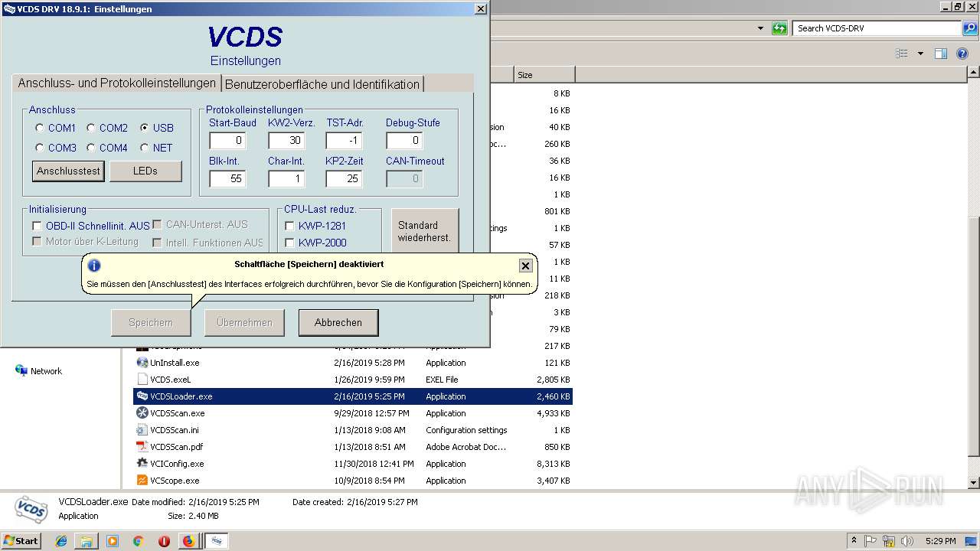Select the VCDSScan.exe file icon
Image resolution: width=980 pixels, height=551 pixels.
(x=142, y=413)
